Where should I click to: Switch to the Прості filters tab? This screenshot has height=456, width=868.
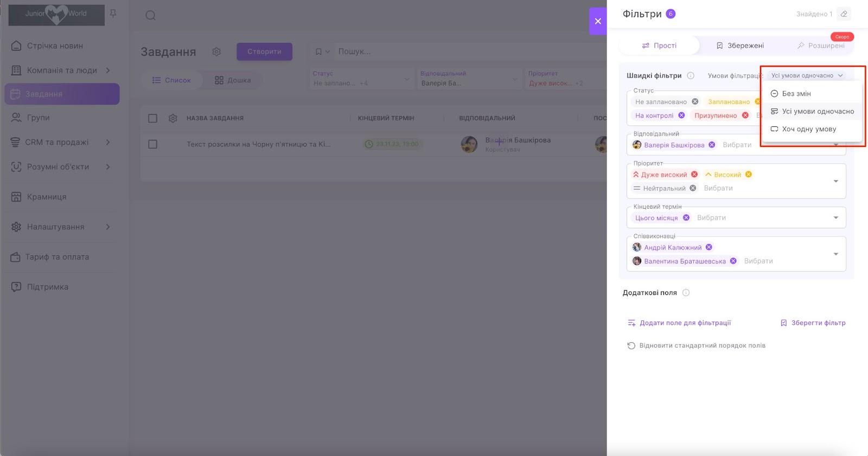[x=659, y=46]
